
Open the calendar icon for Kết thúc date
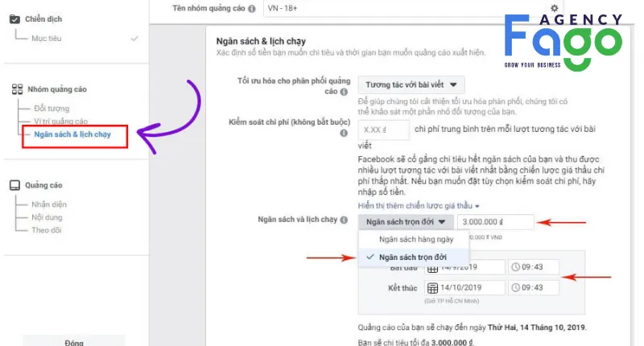coord(432,288)
